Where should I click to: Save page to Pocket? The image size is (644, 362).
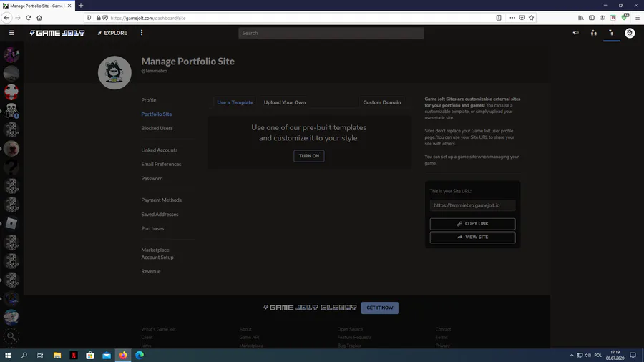click(x=522, y=18)
